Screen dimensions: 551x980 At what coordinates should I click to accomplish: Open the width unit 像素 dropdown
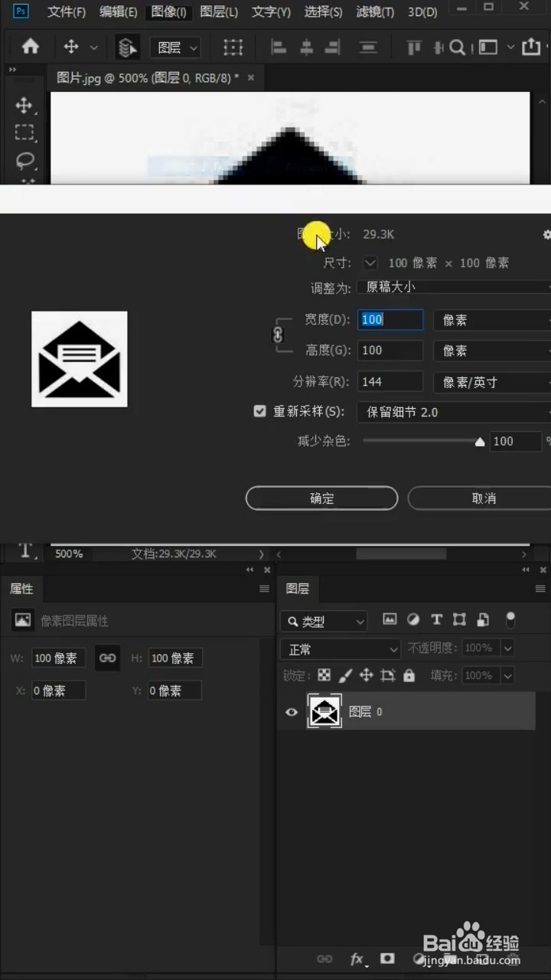click(492, 320)
